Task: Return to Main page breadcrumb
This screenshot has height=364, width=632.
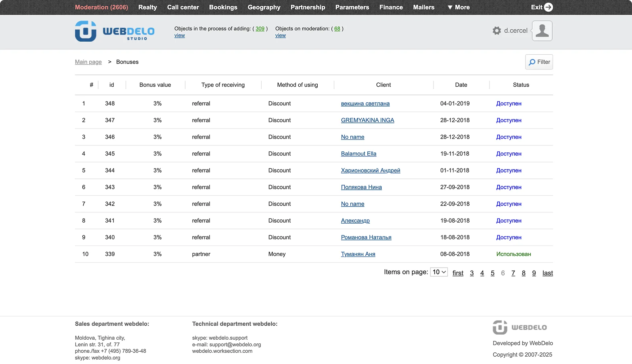Action: click(88, 62)
